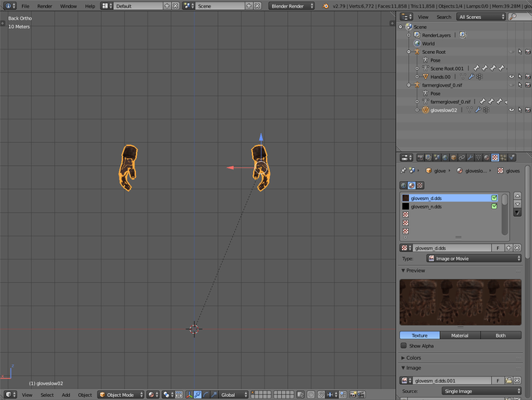Screen dimensions: 532x400
Task: Open the Render menu
Action: pyautogui.click(x=45, y=5)
